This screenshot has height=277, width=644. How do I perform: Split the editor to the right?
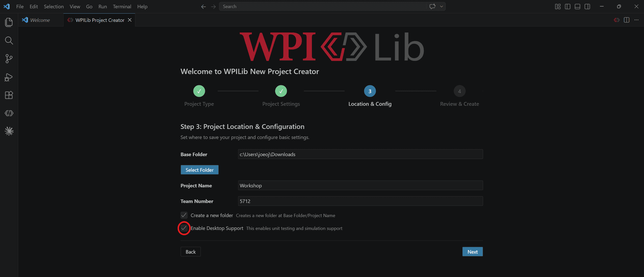626,20
